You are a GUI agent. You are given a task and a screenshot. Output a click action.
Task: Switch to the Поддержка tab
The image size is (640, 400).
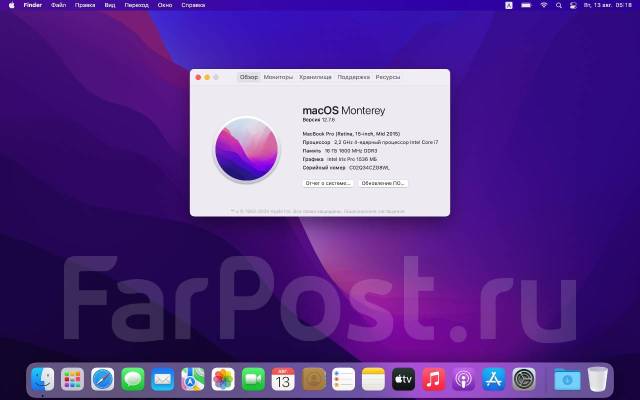click(353, 77)
